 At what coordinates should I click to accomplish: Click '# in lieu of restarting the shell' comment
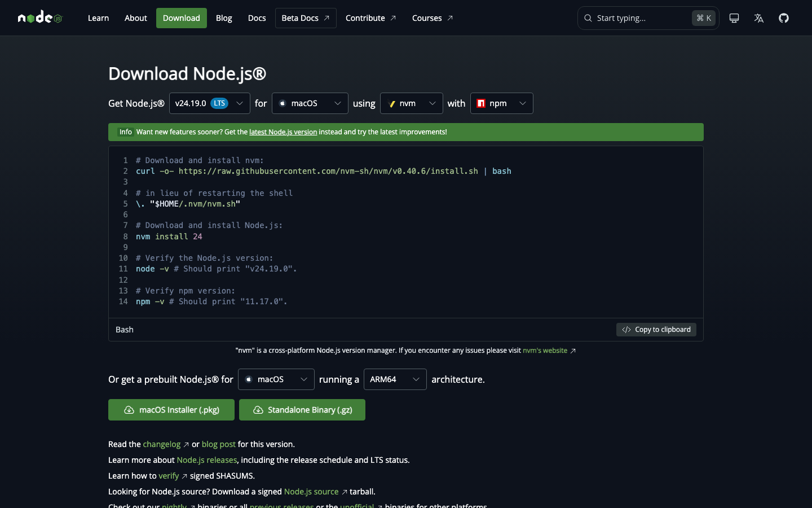coord(214,193)
